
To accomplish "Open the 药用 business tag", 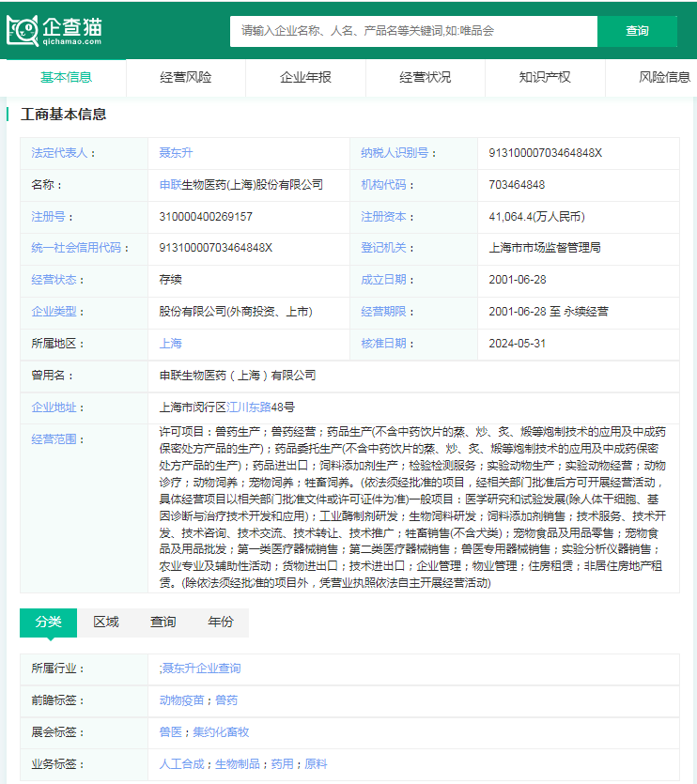I will pos(282,765).
